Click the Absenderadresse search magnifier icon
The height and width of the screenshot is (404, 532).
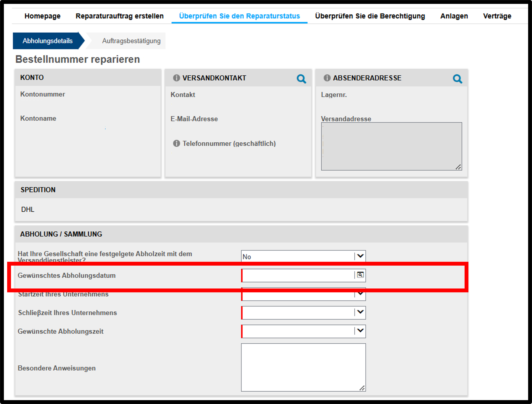457,79
